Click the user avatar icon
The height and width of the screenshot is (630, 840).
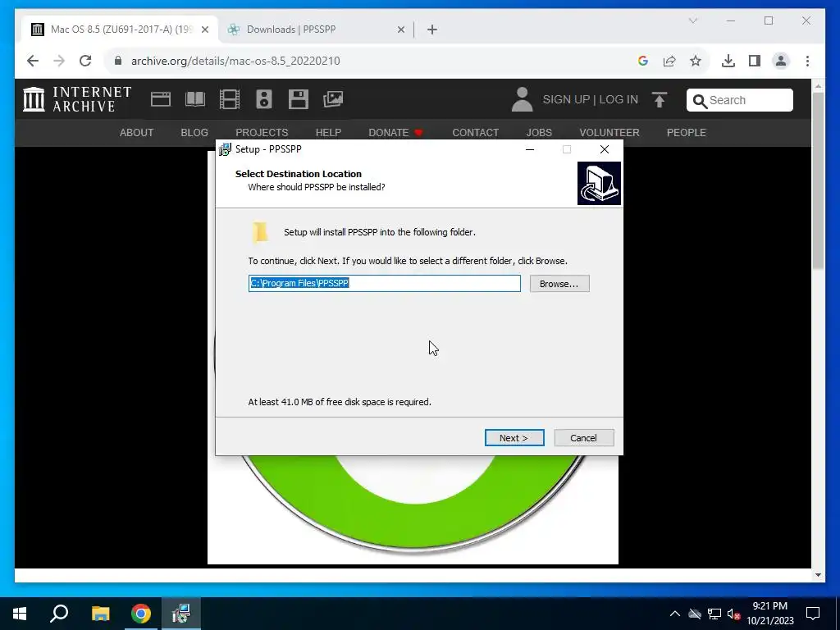pyautogui.click(x=522, y=99)
